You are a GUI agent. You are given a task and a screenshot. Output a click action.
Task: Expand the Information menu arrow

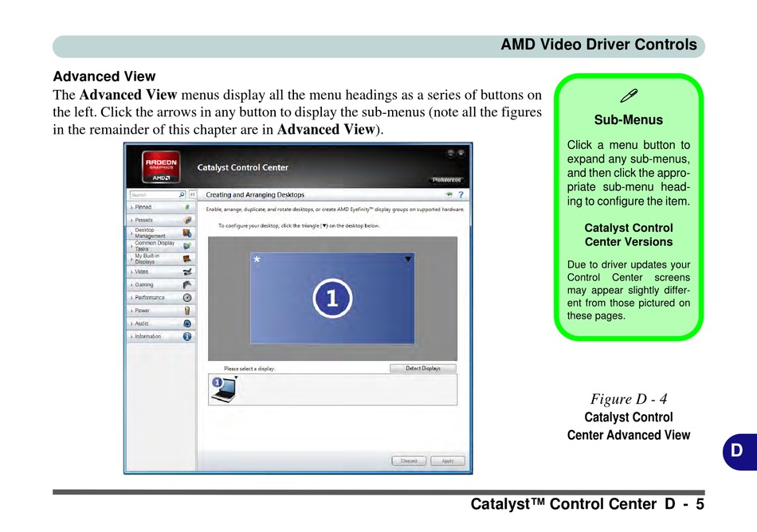(x=131, y=337)
